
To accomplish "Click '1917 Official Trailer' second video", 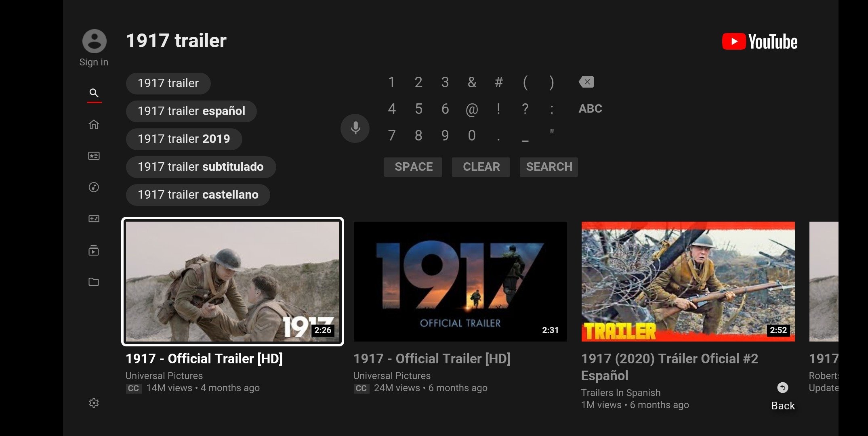I will point(460,281).
